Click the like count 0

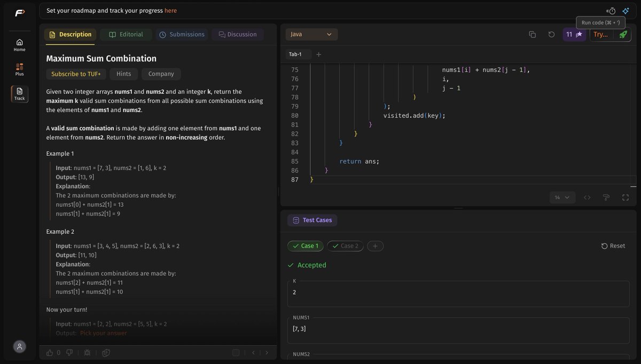pos(59,353)
